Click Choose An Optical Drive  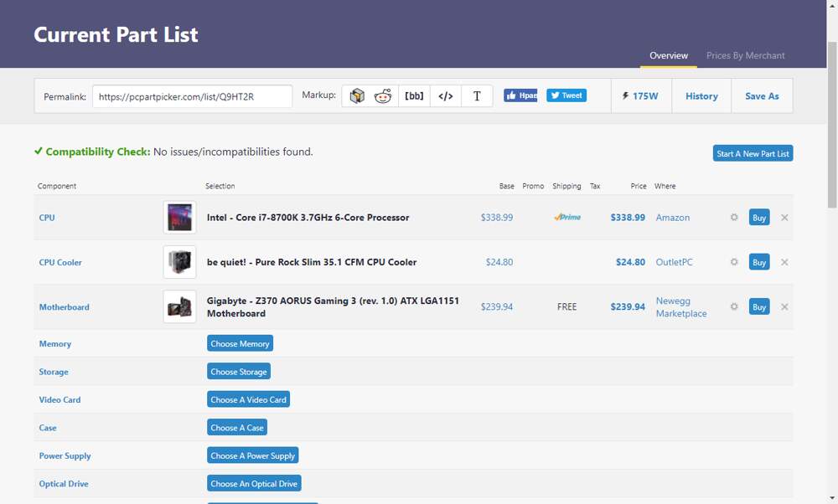pyautogui.click(x=254, y=484)
